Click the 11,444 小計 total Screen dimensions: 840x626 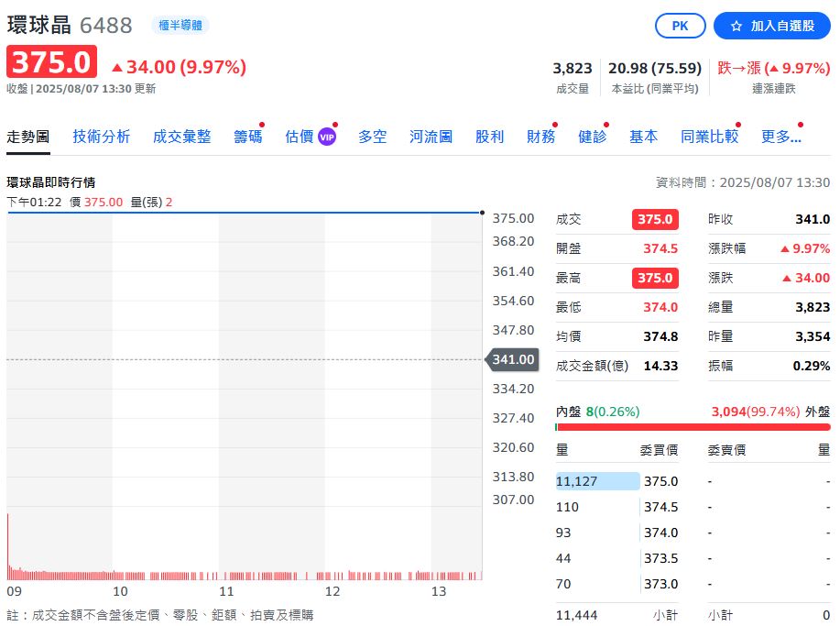[x=576, y=615]
